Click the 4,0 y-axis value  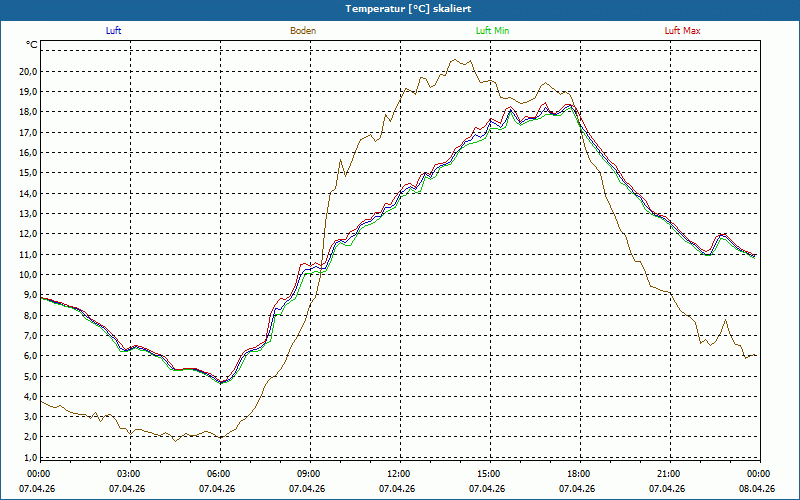(x=30, y=396)
